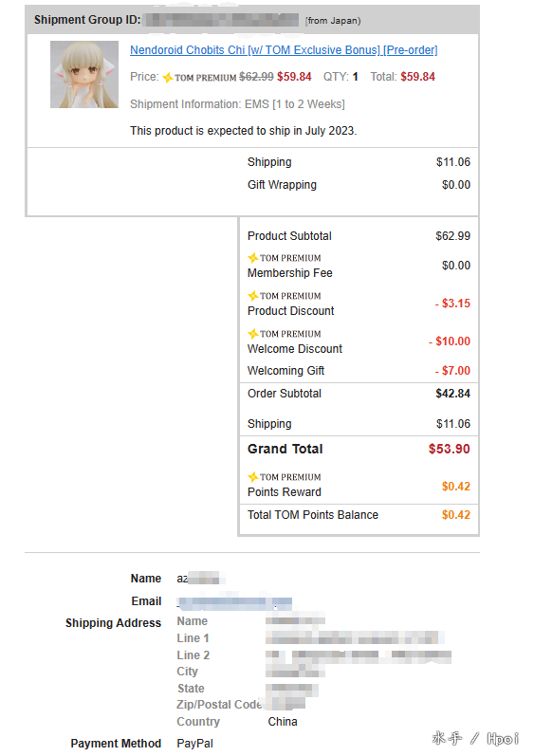Click the Chi figure product thumbnail
Image resolution: width=534 pixels, height=756 pixels.
84,74
